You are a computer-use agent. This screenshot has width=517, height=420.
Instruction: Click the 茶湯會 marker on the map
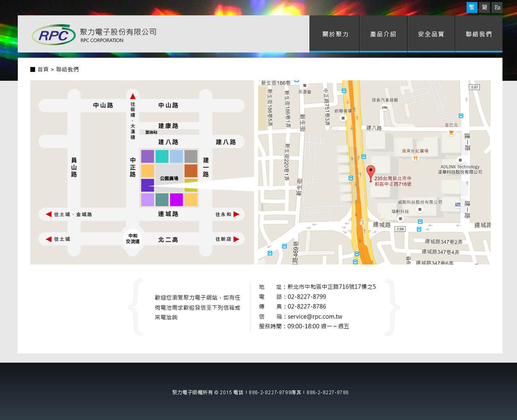[305, 86]
